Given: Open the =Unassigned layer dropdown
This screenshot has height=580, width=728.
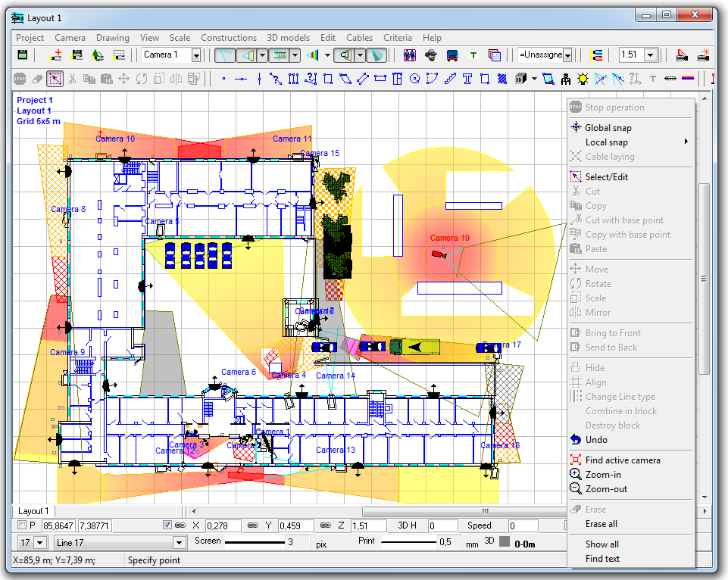Looking at the screenshot, I should (x=567, y=55).
